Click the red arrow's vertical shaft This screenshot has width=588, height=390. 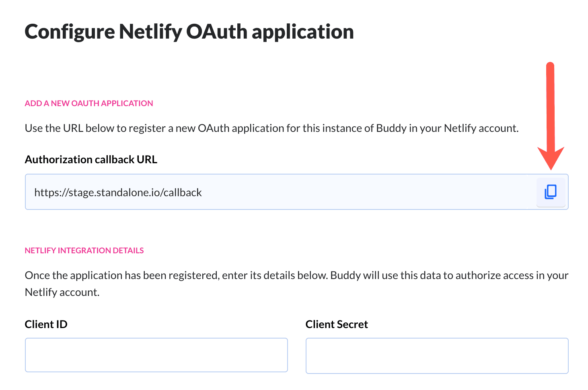550,105
